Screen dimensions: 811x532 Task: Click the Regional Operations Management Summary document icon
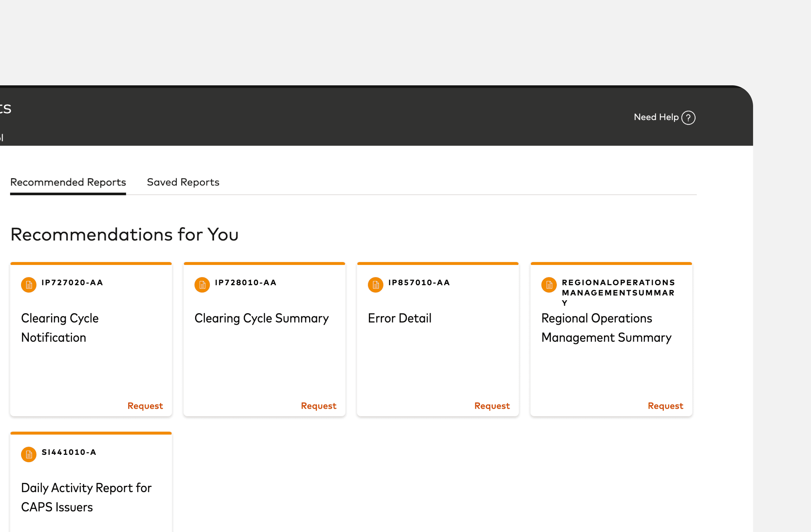(x=549, y=285)
